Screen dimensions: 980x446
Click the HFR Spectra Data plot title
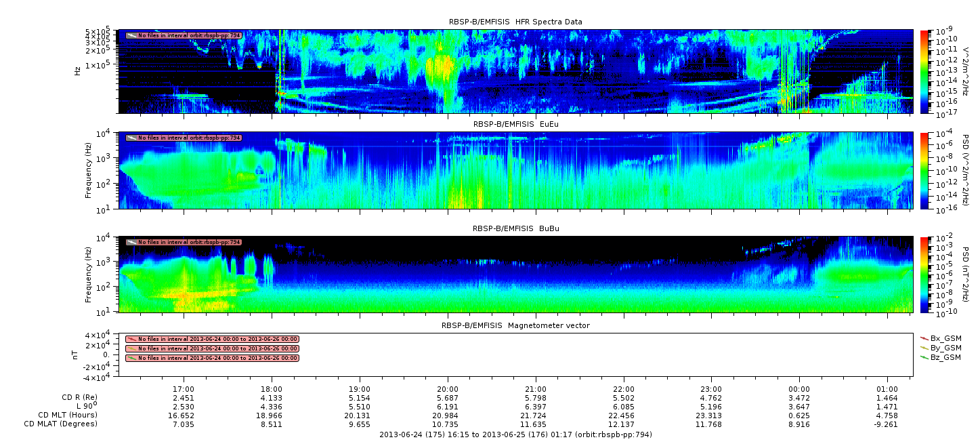[515, 22]
